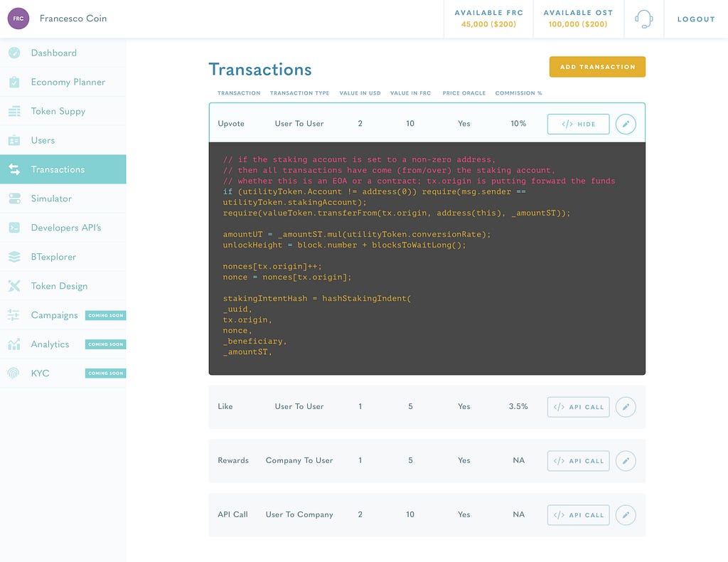Image resolution: width=728 pixels, height=562 pixels.
Task: Show API Call code for the API Call row
Action: coord(578,514)
